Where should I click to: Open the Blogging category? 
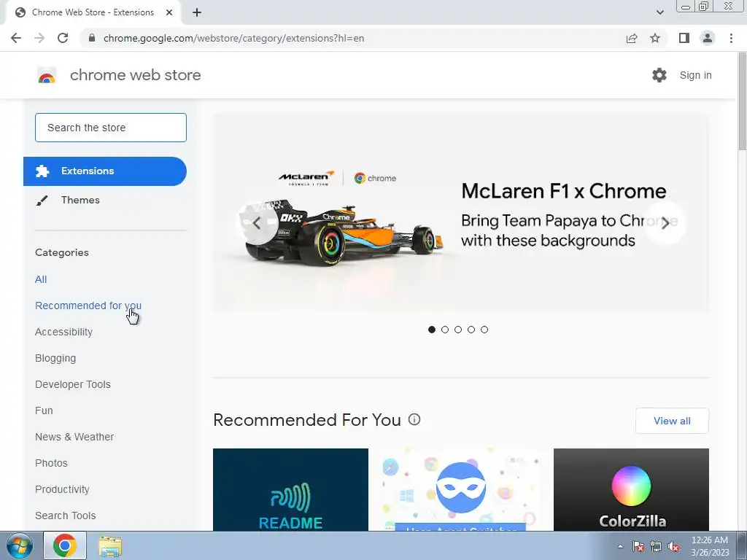(x=55, y=358)
